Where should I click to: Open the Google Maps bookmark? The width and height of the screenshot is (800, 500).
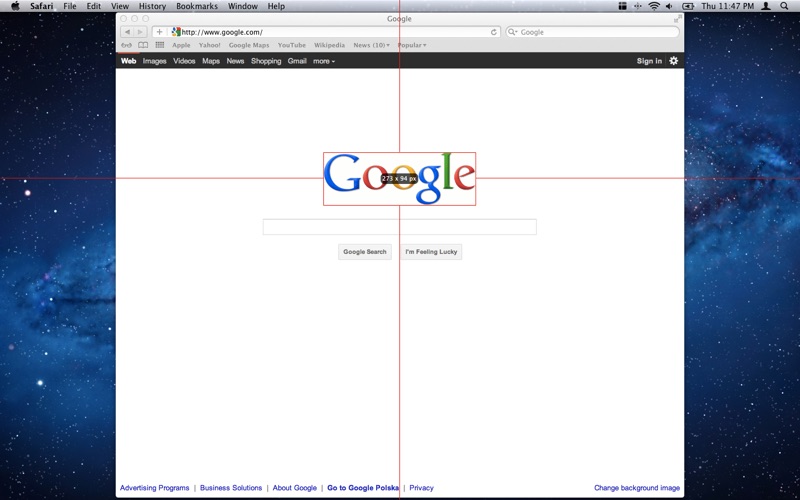(x=249, y=45)
